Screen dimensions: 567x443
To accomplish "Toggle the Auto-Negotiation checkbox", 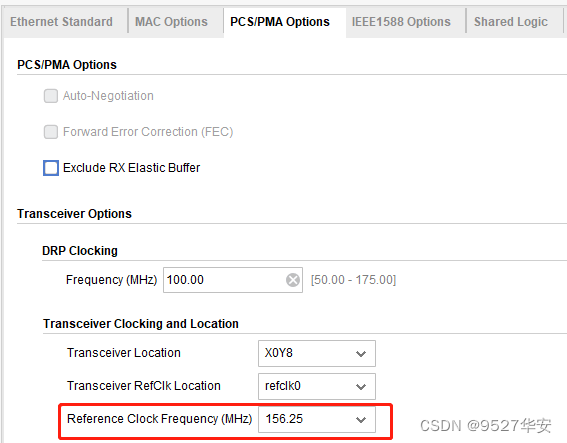I will [x=51, y=96].
